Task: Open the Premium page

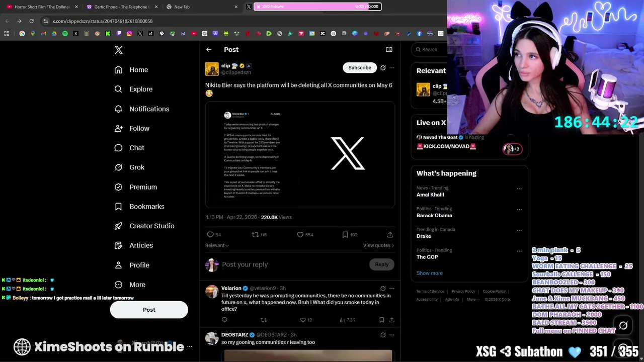Action: pos(136,187)
